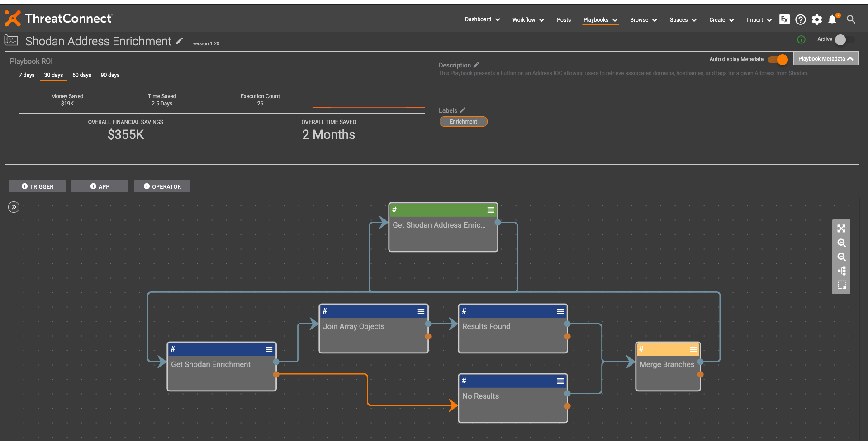Viewport: 868px width, 448px height.
Task: Click the Execution Count 26 value
Action: click(x=260, y=104)
